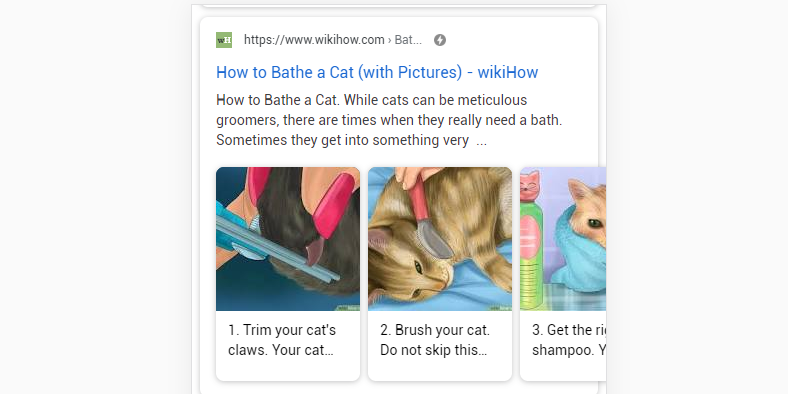Select caption '3. Get the right shampoo'
Viewport: 788px width, 394px height.
point(569,340)
